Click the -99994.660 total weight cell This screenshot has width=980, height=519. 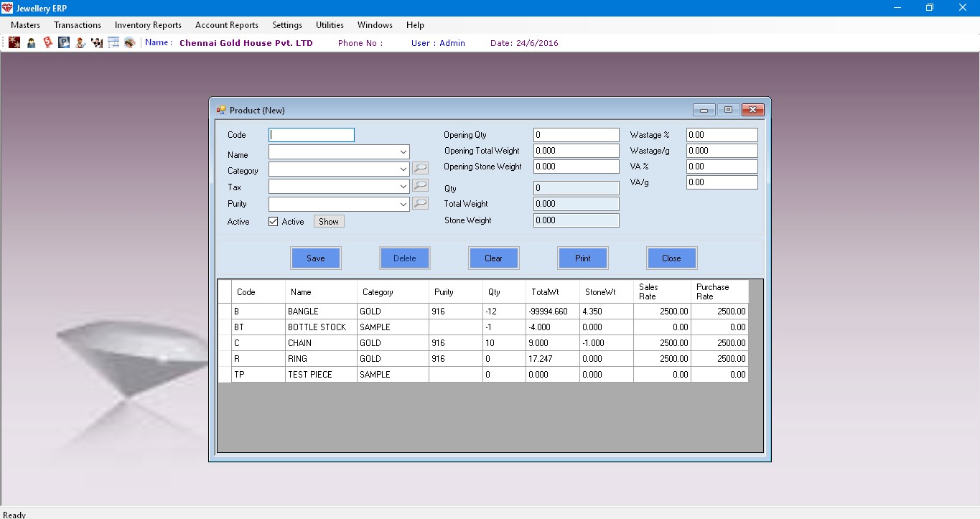coord(553,312)
